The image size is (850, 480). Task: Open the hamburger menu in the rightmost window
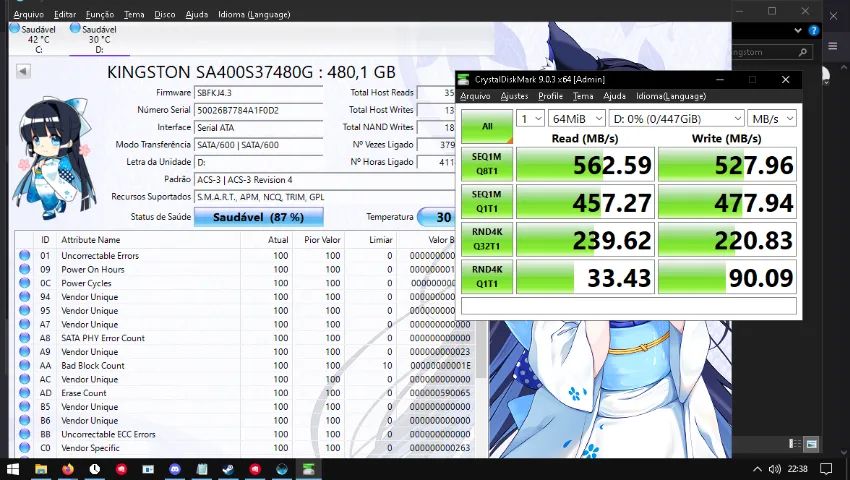click(833, 47)
